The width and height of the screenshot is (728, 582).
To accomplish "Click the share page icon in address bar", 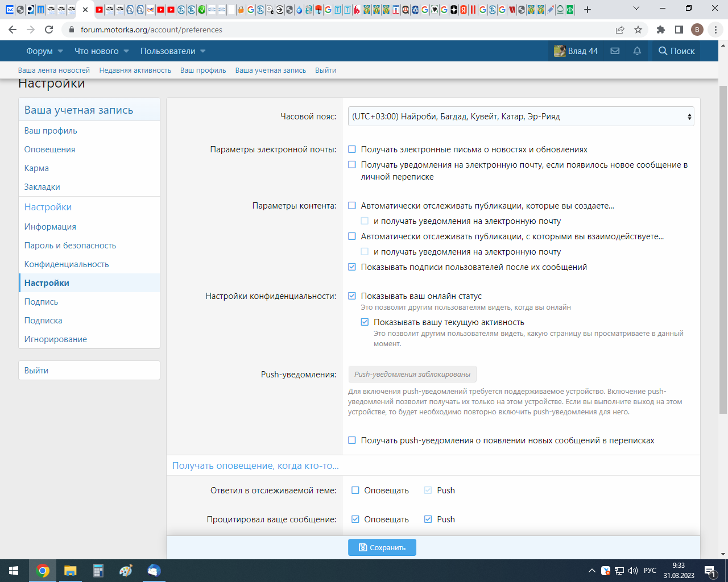I will (x=620, y=30).
